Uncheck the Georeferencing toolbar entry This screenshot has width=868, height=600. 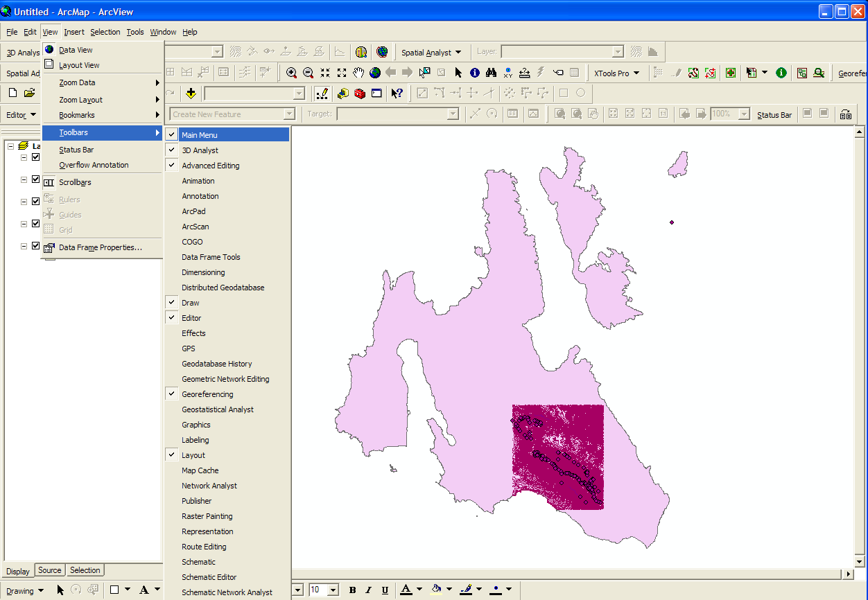pyautogui.click(x=227, y=394)
